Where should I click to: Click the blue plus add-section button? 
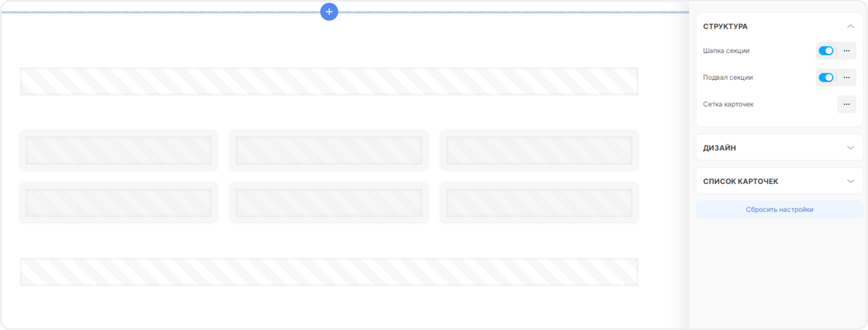[x=329, y=12]
